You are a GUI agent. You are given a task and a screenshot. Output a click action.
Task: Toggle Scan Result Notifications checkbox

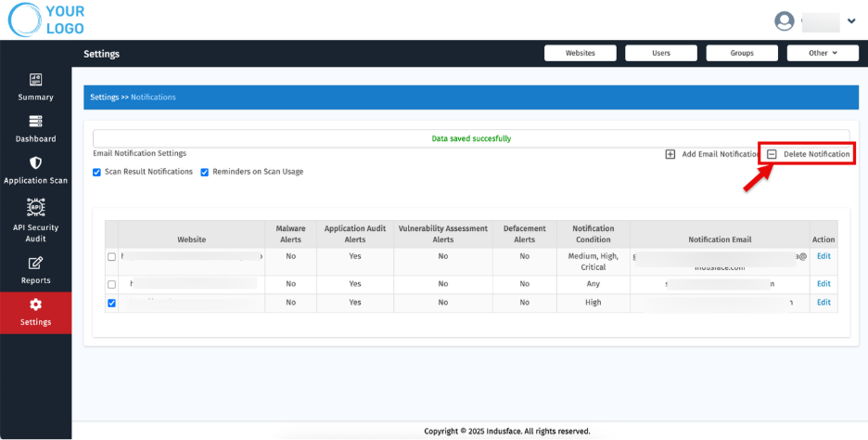pos(96,173)
